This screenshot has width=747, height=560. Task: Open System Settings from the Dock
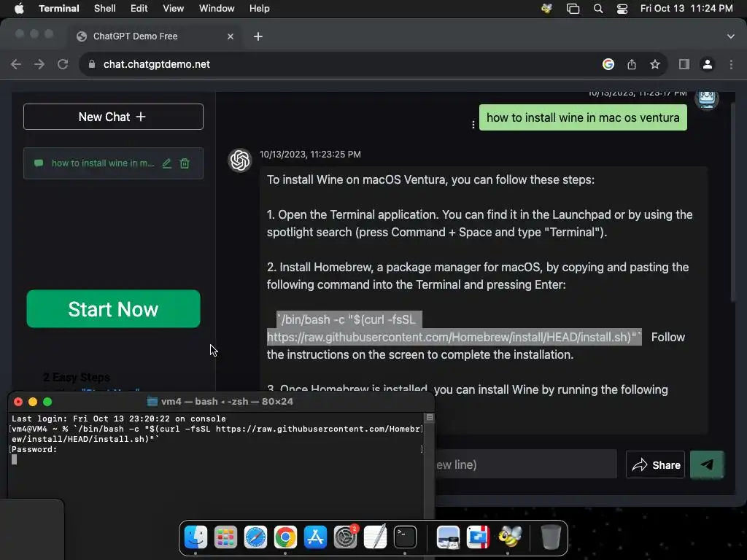coord(345,537)
